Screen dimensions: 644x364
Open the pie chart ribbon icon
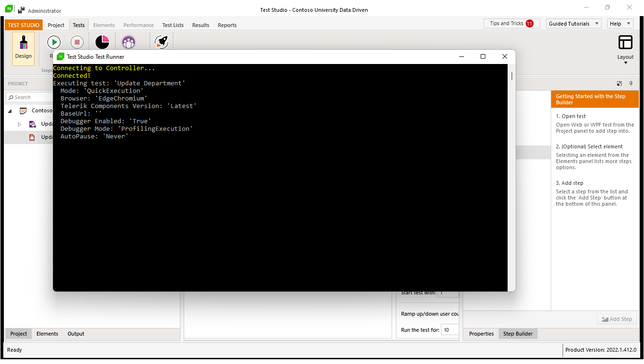point(102,42)
